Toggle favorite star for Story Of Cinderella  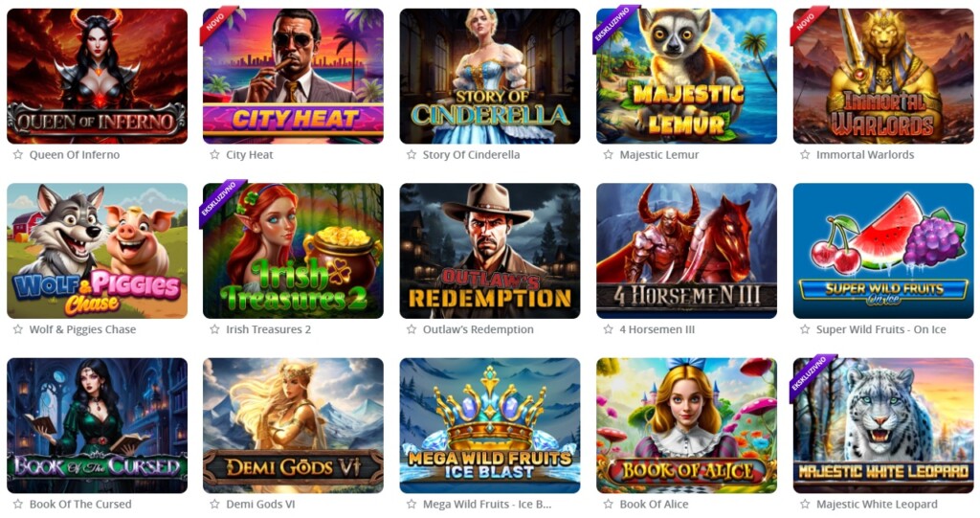tap(412, 154)
